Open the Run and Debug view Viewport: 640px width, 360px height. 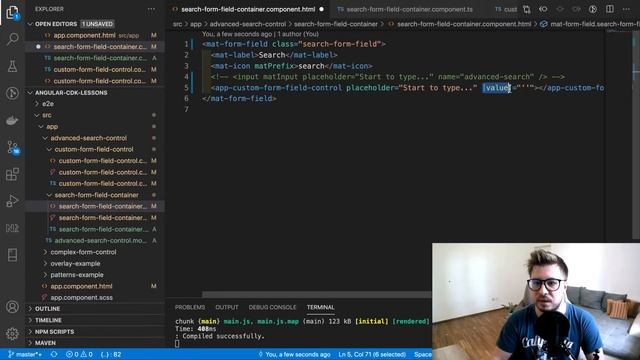coord(13,201)
